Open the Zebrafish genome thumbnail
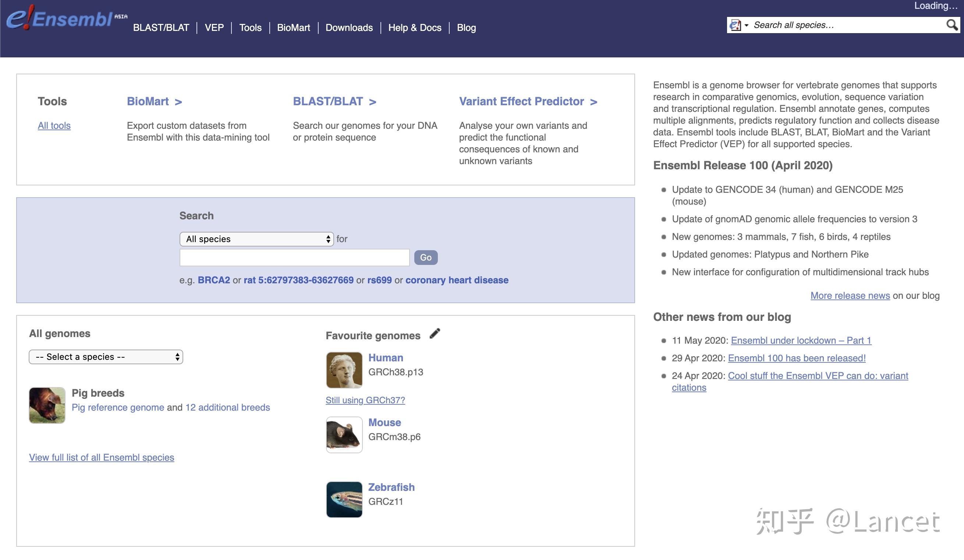964x560 pixels. tap(344, 500)
